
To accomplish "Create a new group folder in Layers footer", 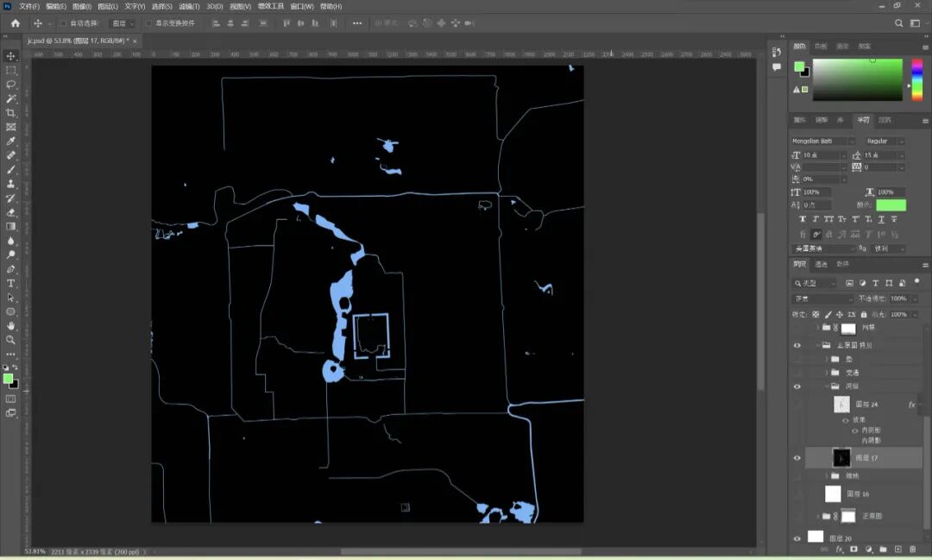I will click(884, 550).
